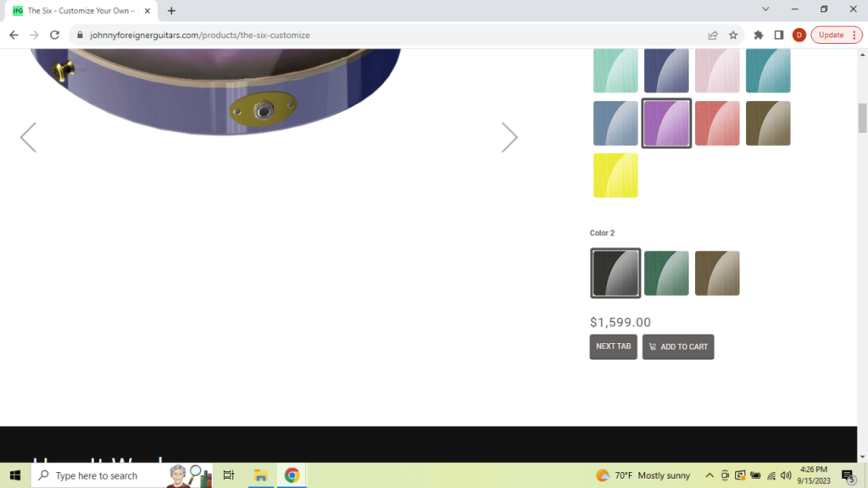This screenshot has width=868, height=488.
Task: Click the Update button in Chrome
Action: 836,35
